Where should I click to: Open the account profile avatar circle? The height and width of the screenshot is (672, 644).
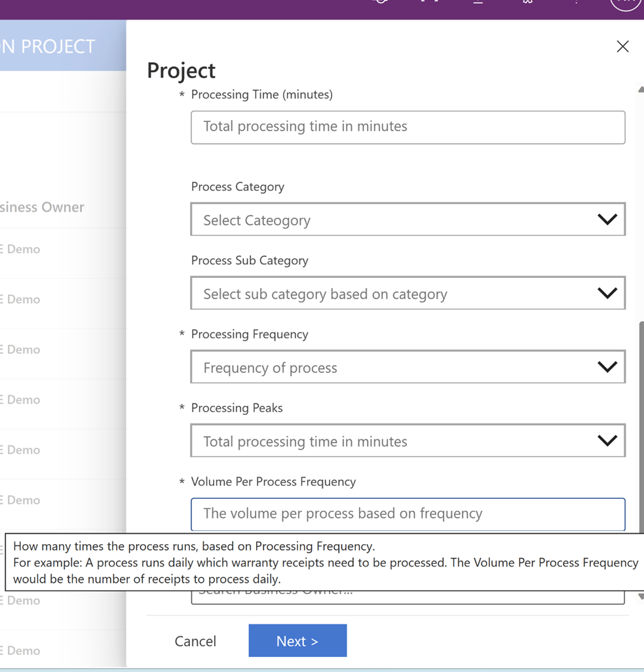point(624,5)
